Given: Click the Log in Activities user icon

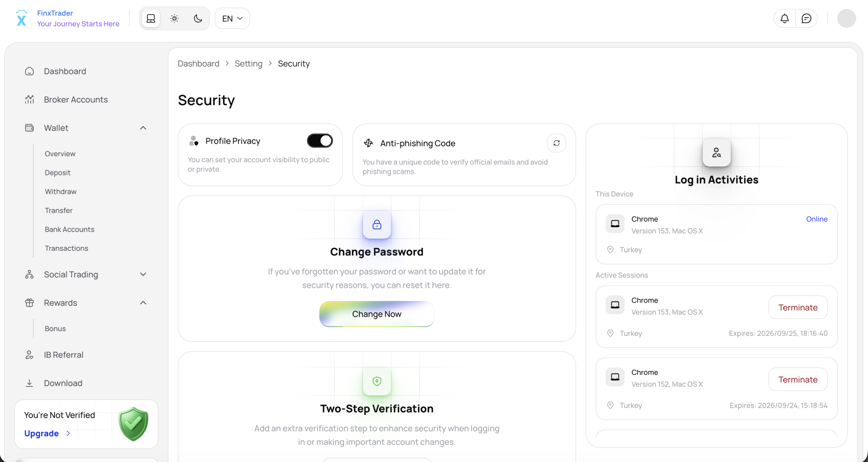Looking at the screenshot, I should (x=716, y=153).
